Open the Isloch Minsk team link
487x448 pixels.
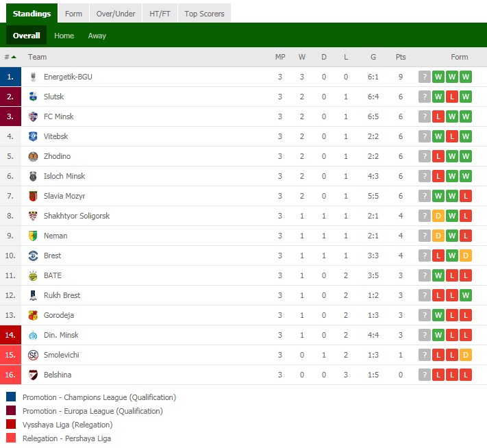[x=64, y=176]
